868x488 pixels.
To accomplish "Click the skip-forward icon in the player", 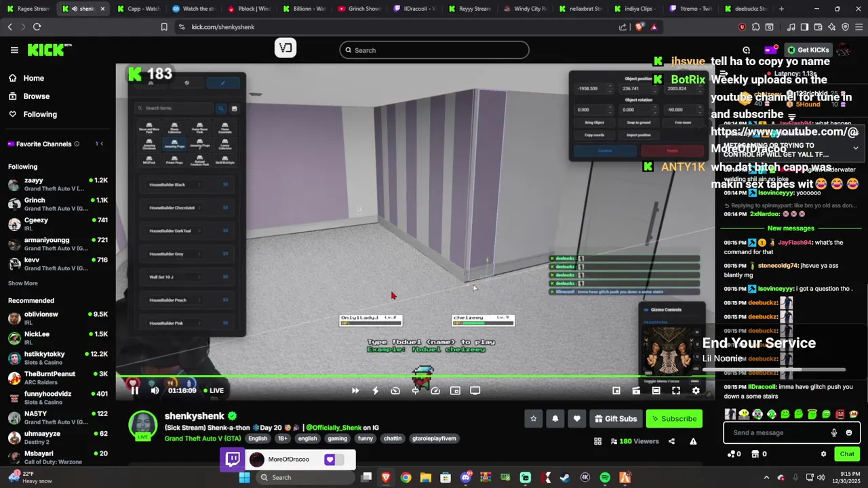I will click(355, 390).
